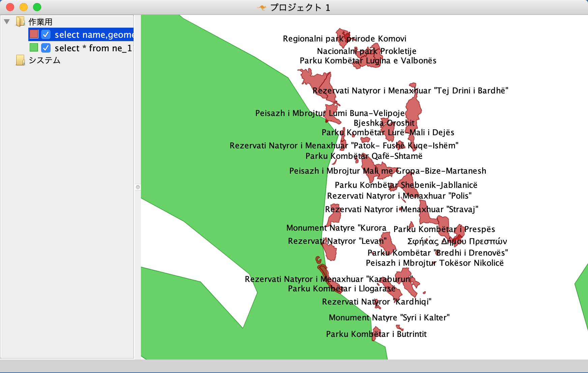
Task: Click label 'Rezervati Natyror i Menaxhuar "Karaburun"'
Action: coord(329,279)
